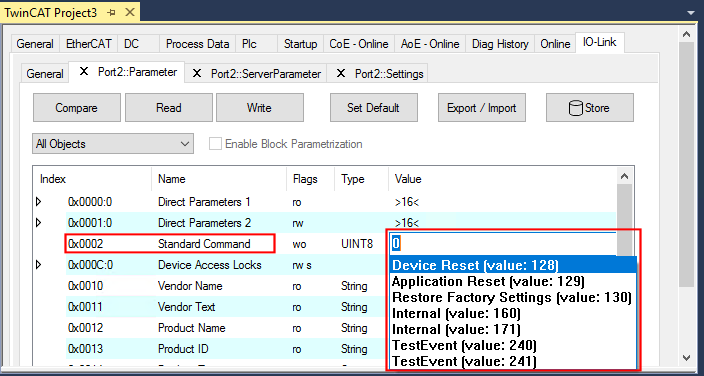The height and width of the screenshot is (376, 704).
Task: Select the Port2::Parameter sub-tab
Action: point(137,72)
